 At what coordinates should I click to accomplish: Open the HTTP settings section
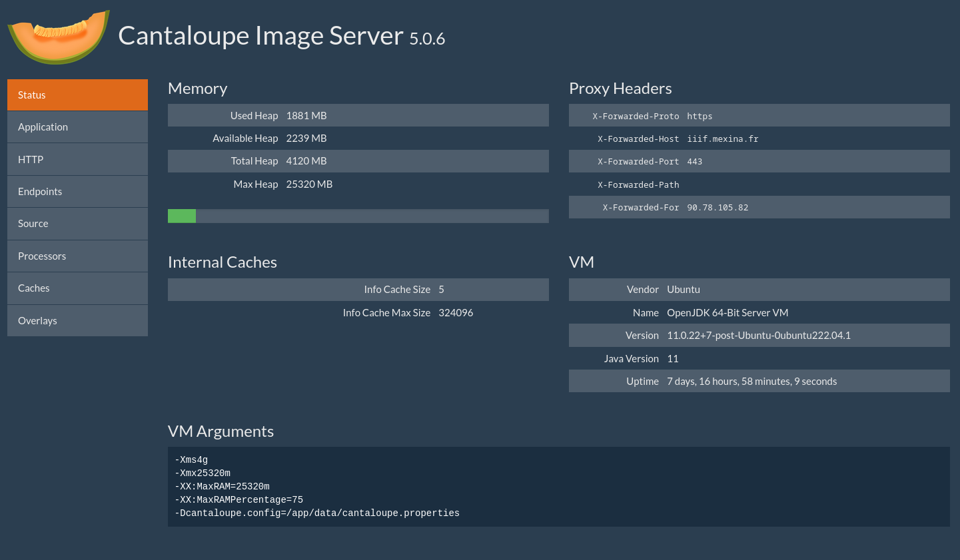[77, 160]
